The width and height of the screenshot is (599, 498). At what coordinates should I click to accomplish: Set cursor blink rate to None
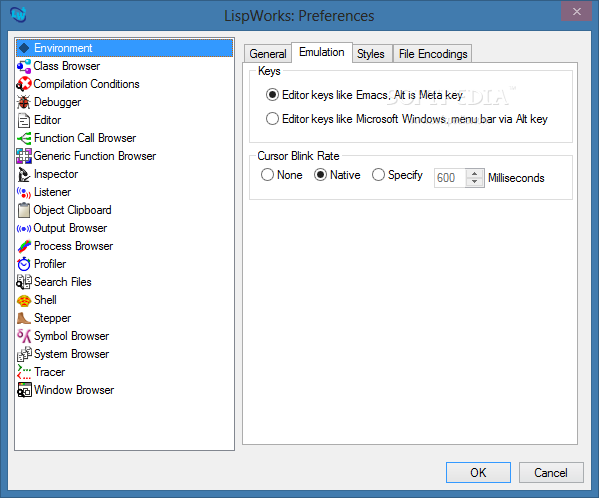coord(282,175)
